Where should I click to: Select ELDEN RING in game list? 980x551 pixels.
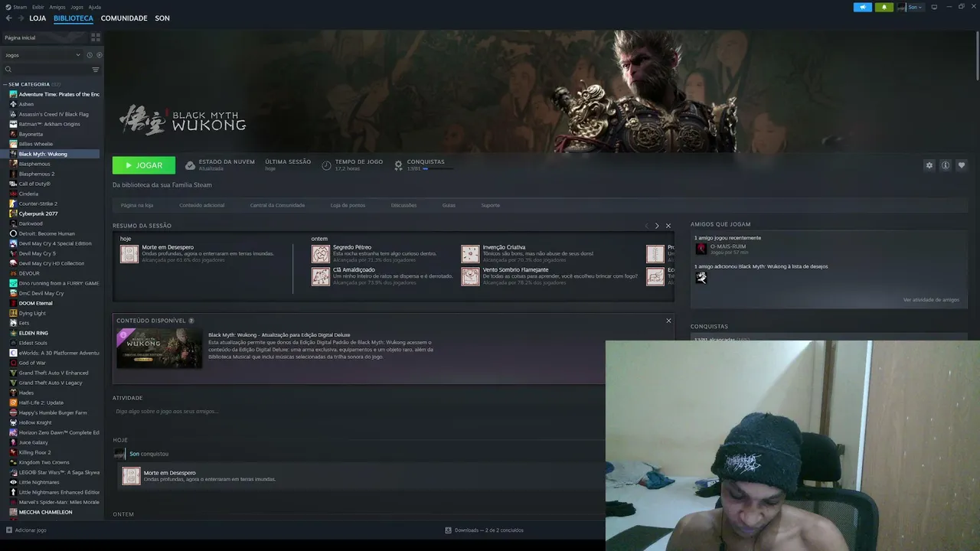pyautogui.click(x=33, y=333)
